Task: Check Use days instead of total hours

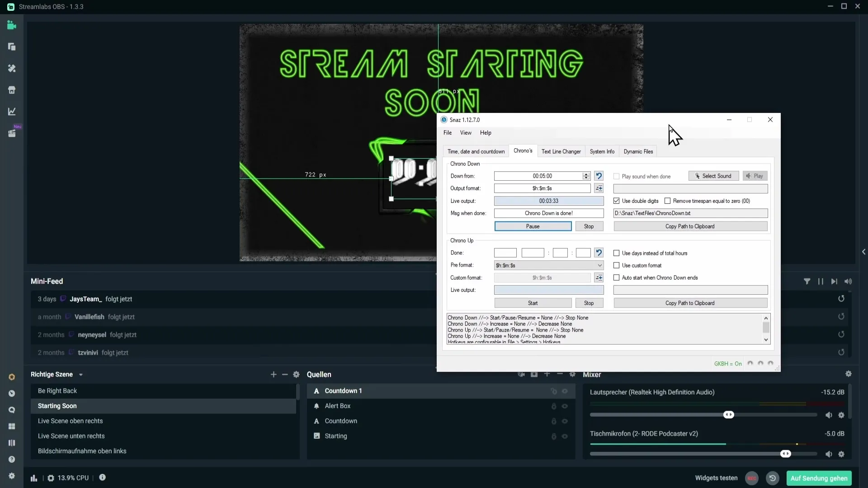Action: tap(616, 253)
